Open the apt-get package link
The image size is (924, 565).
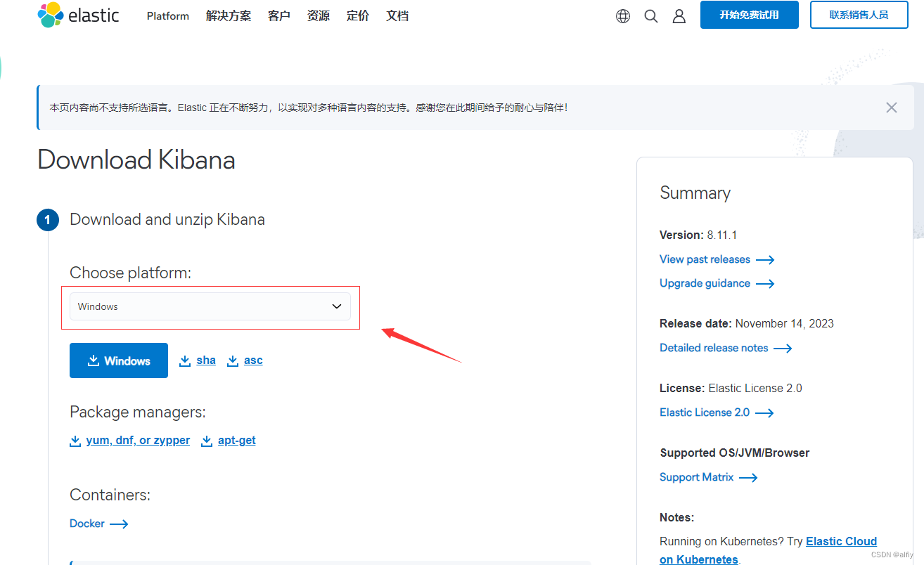pos(237,441)
